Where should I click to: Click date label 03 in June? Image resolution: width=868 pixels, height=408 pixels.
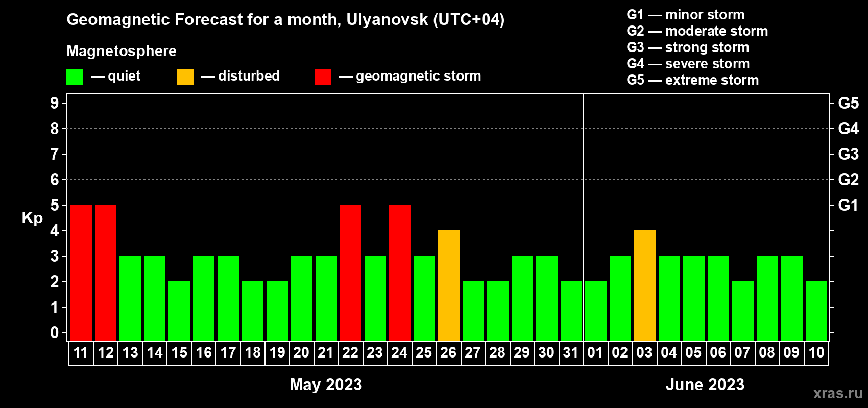[x=644, y=352]
